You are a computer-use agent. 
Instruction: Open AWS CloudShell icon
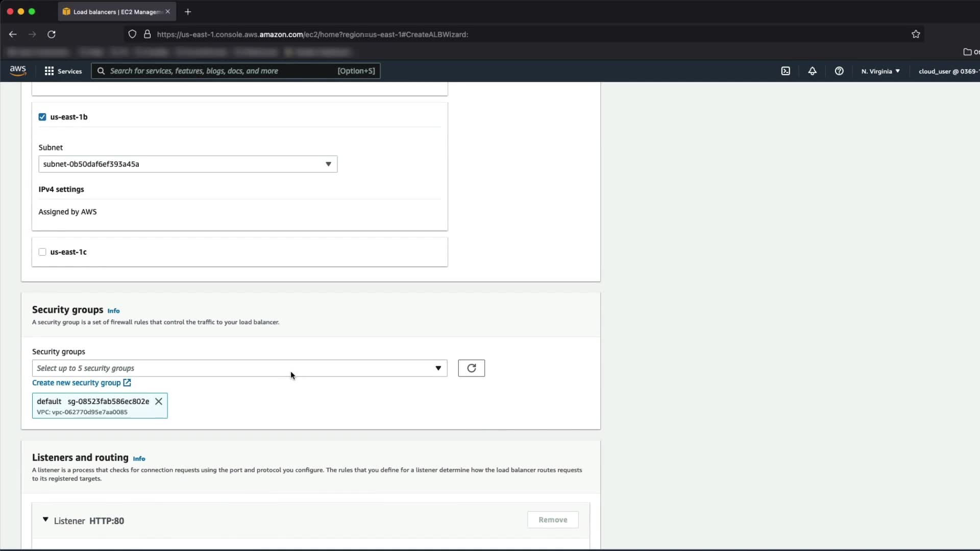coord(786,71)
